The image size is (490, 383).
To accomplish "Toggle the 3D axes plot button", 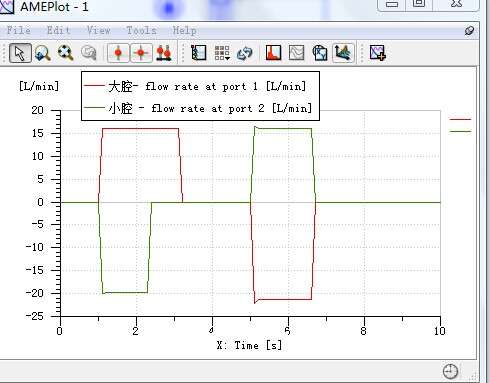I will point(343,53).
